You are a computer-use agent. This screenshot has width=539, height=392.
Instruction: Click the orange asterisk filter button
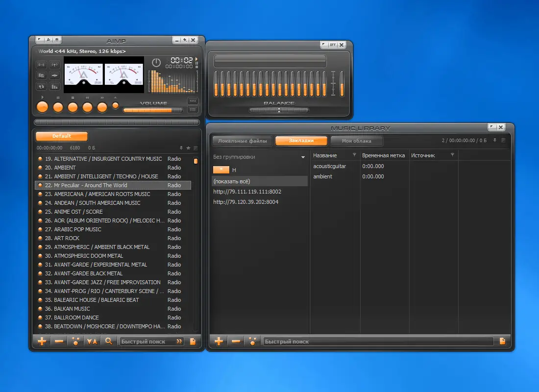tap(221, 170)
